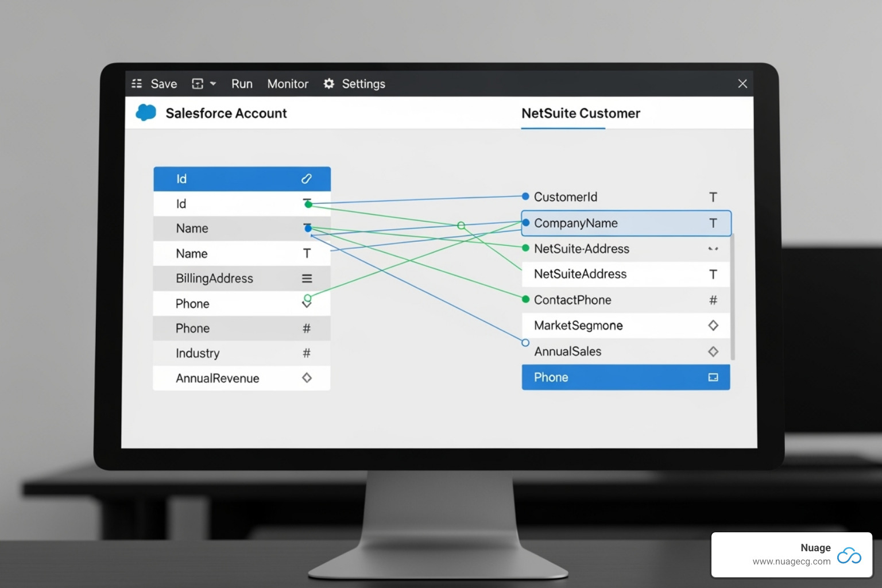Click the green connector dot on Id row

(x=308, y=204)
